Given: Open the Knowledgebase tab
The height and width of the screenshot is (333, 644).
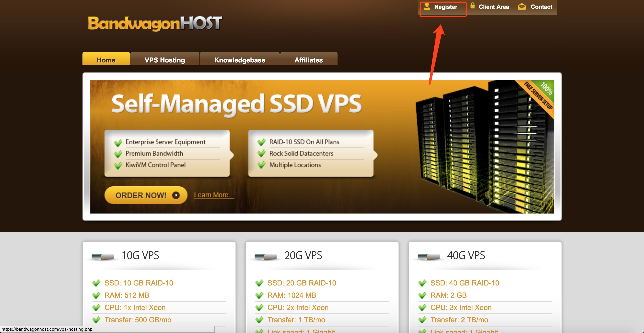Looking at the screenshot, I should coord(240,60).
